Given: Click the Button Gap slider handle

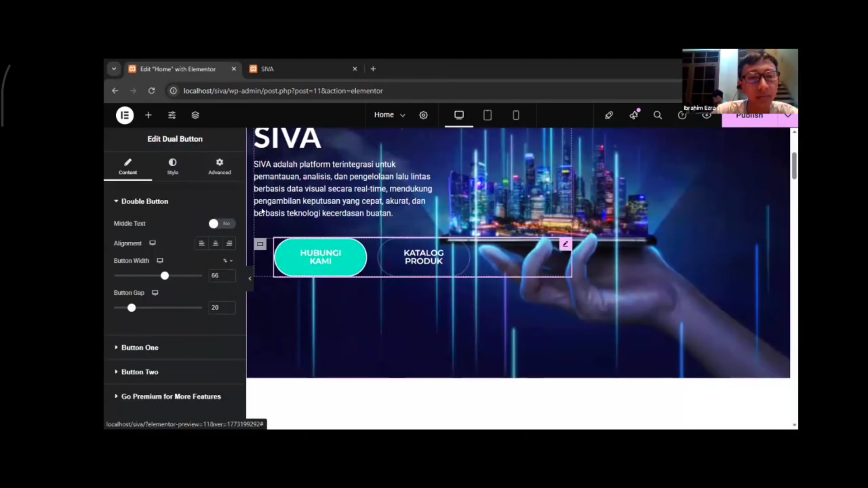Looking at the screenshot, I should tap(132, 308).
